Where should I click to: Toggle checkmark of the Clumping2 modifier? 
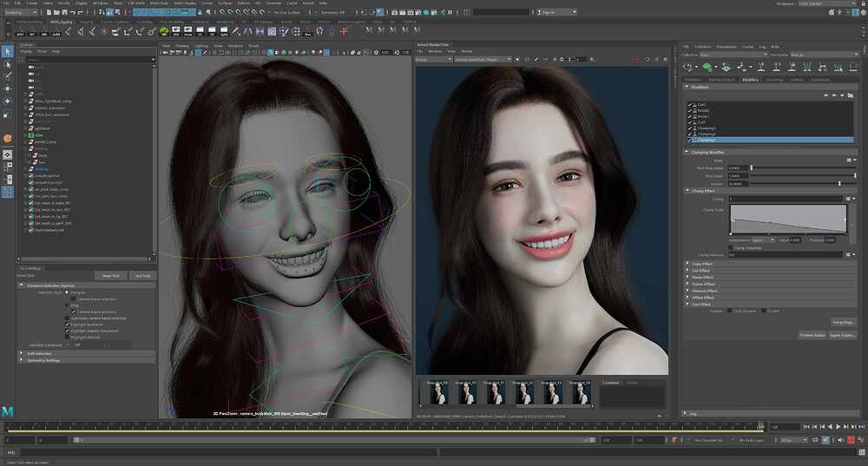coord(690,134)
